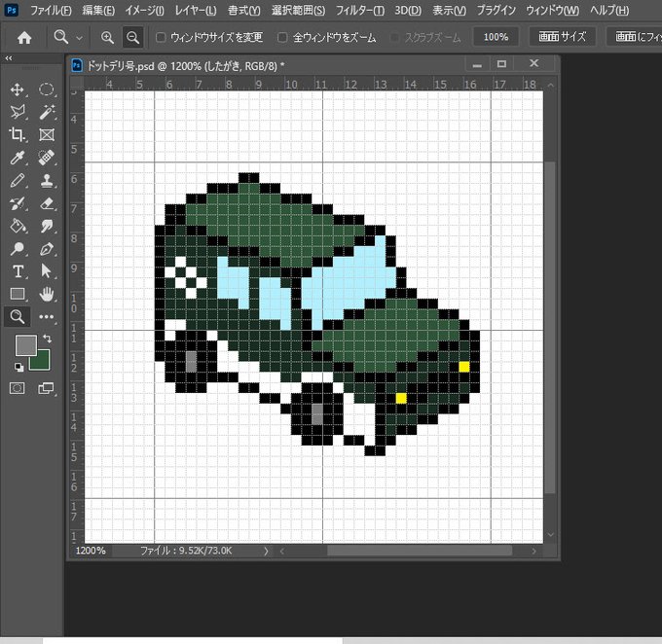
Task: Select the Path Selection tool
Action: 46,271
